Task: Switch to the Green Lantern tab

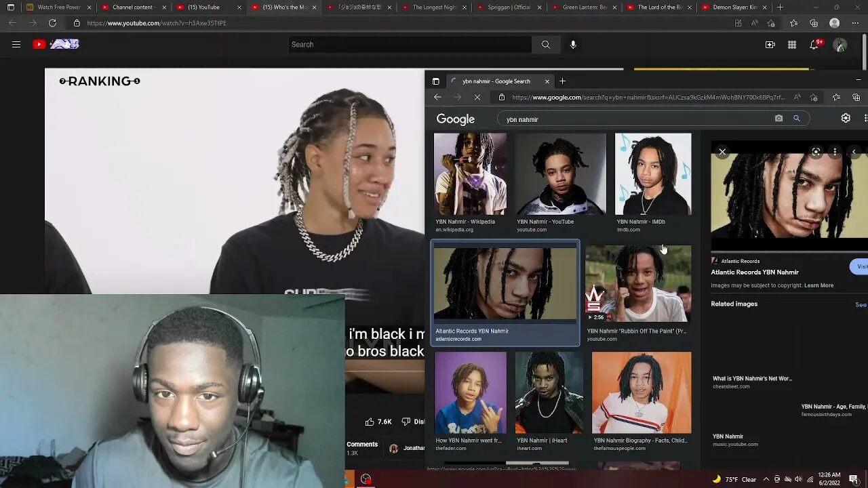Action: pyautogui.click(x=583, y=7)
